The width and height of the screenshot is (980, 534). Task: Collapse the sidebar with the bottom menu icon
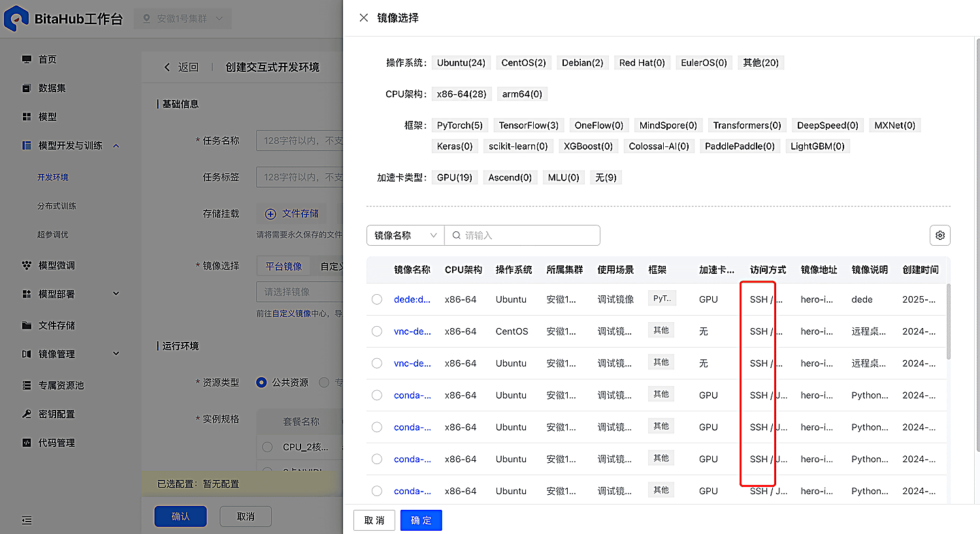pyautogui.click(x=27, y=520)
